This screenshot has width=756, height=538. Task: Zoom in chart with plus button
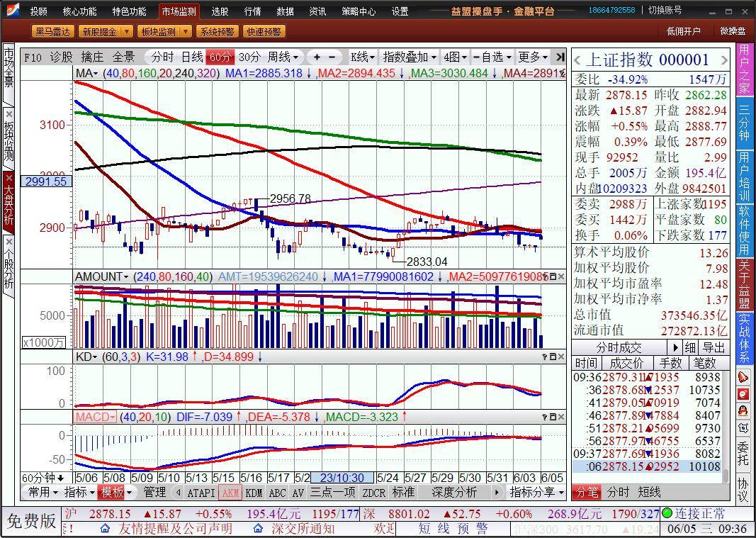tap(317, 57)
